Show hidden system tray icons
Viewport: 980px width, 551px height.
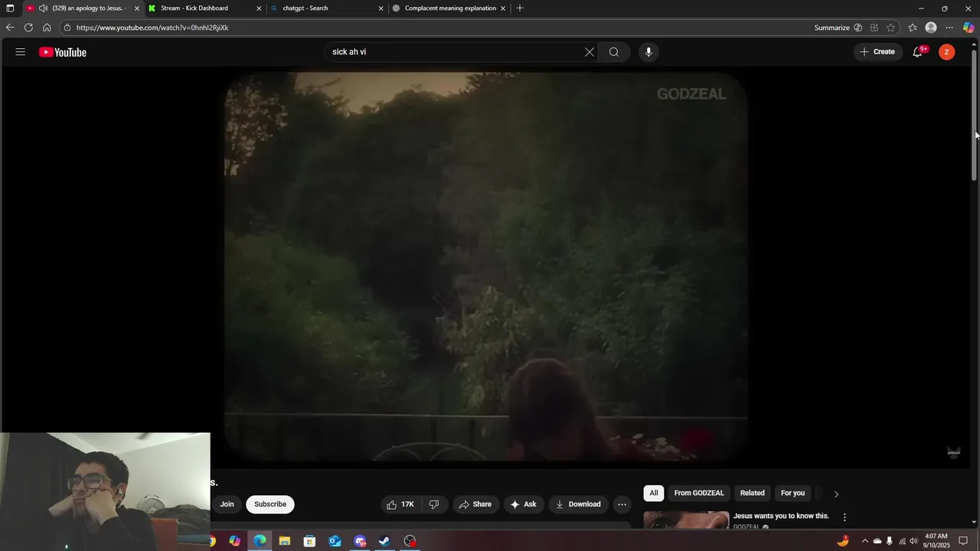[865, 541]
